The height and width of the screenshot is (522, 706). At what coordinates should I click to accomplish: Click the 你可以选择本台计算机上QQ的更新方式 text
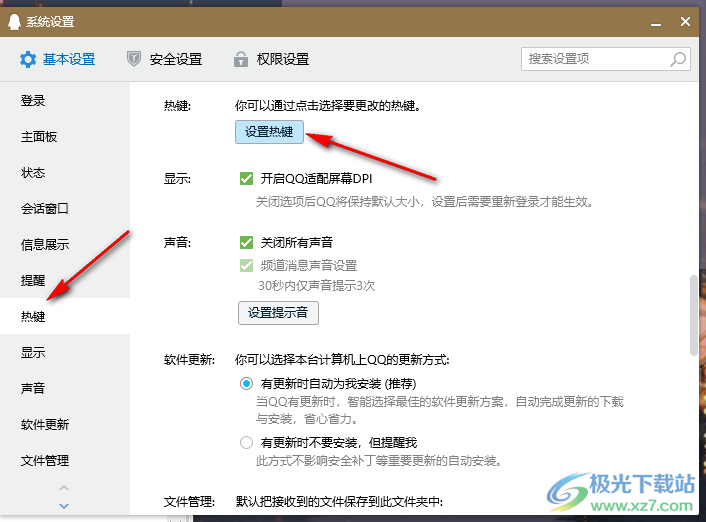342,360
